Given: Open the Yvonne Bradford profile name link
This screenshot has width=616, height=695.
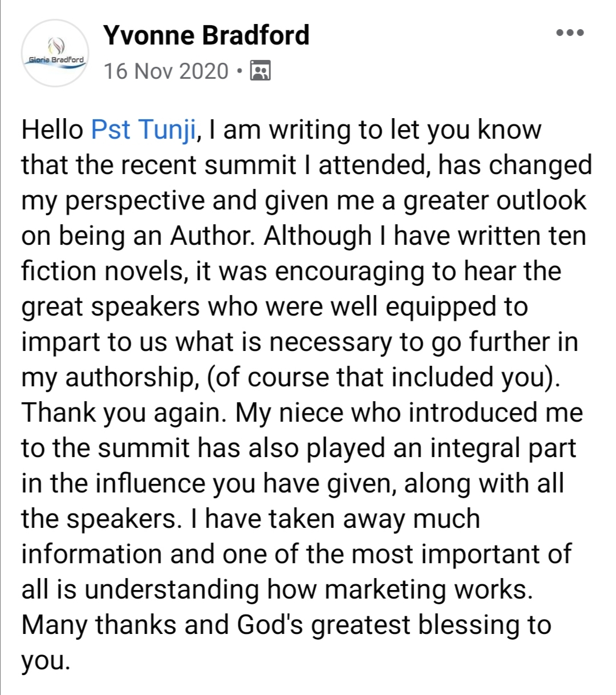Looking at the screenshot, I should pyautogui.click(x=206, y=35).
